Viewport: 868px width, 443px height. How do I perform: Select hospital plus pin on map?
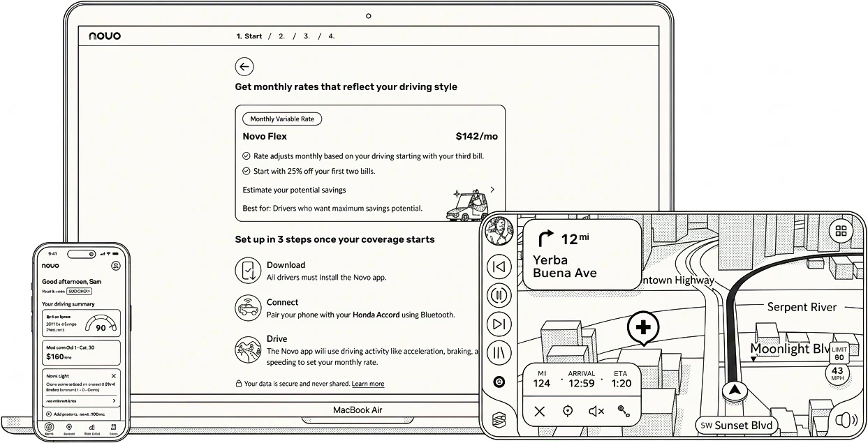pyautogui.click(x=643, y=329)
